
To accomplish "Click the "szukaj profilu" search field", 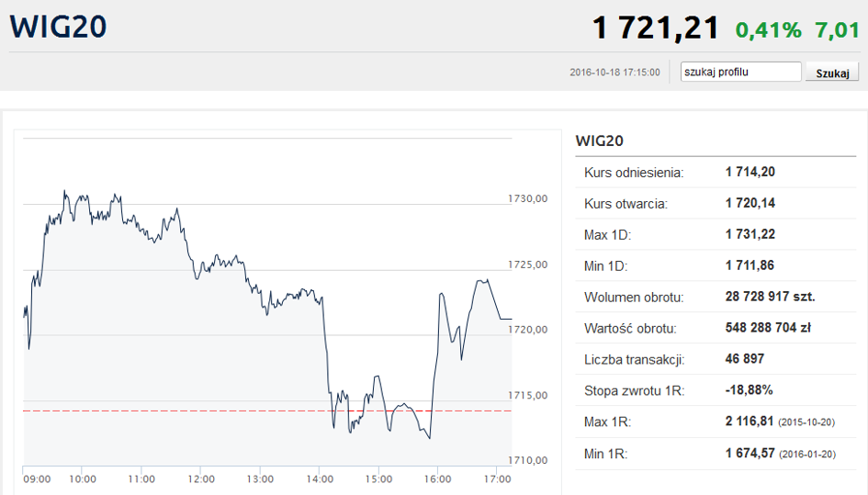I will click(x=740, y=72).
